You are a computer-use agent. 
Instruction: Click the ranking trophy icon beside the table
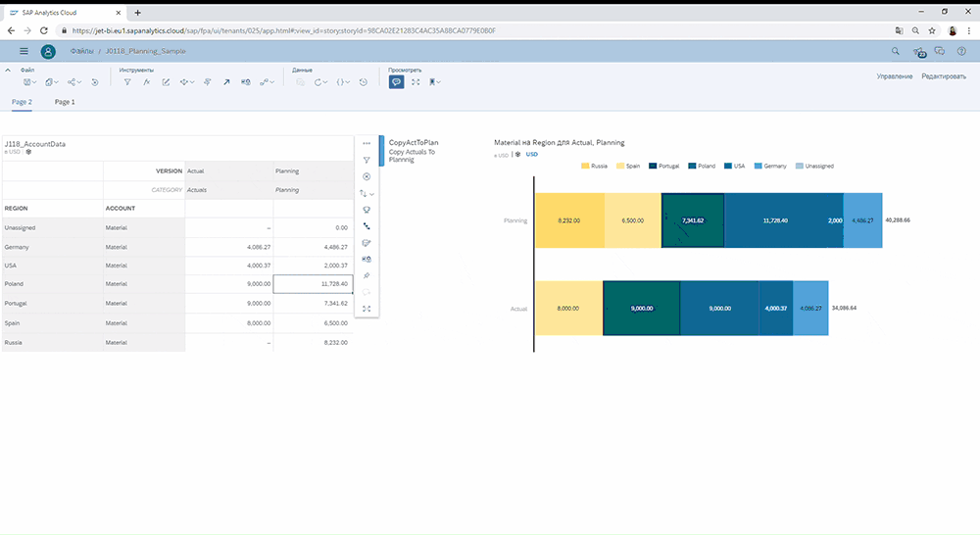(x=367, y=210)
